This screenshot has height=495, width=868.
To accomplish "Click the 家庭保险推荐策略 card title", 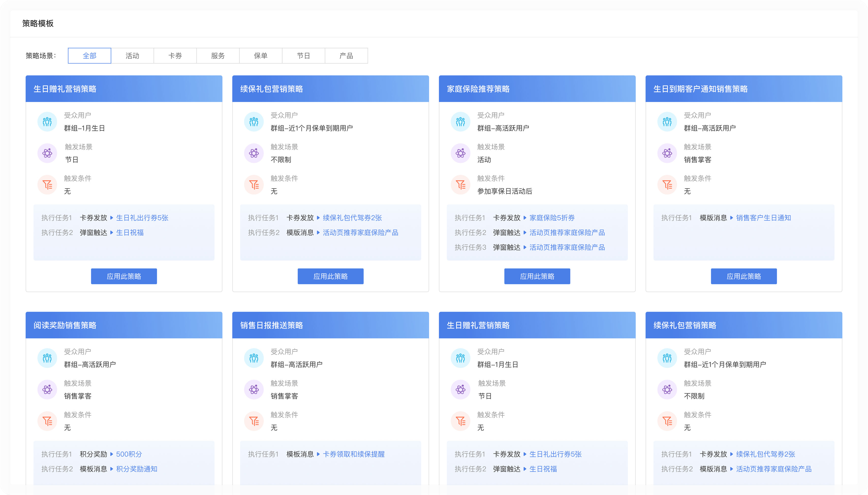I will 478,89.
